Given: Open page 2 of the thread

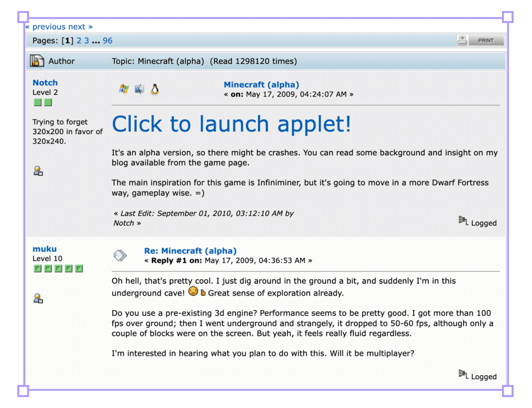Looking at the screenshot, I should (x=79, y=41).
